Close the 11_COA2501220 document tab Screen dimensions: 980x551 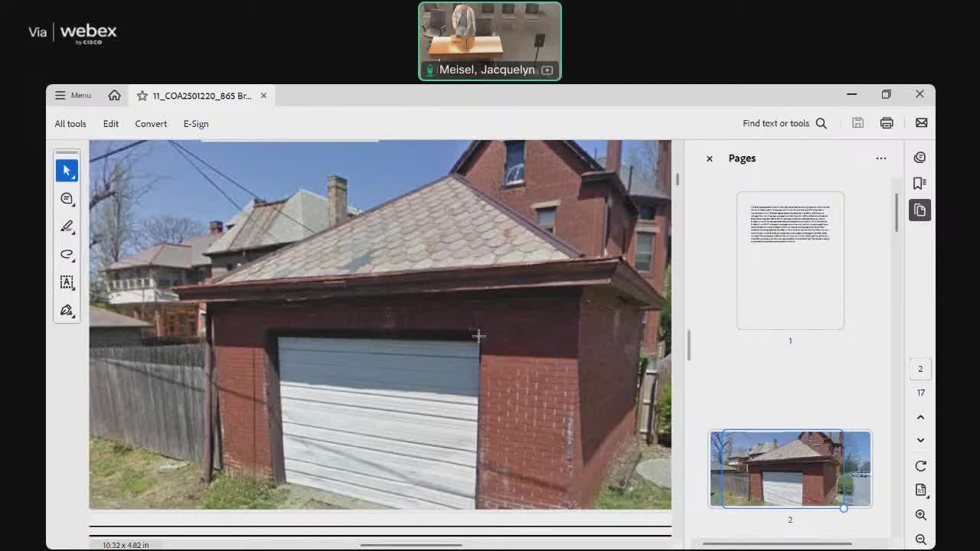263,96
